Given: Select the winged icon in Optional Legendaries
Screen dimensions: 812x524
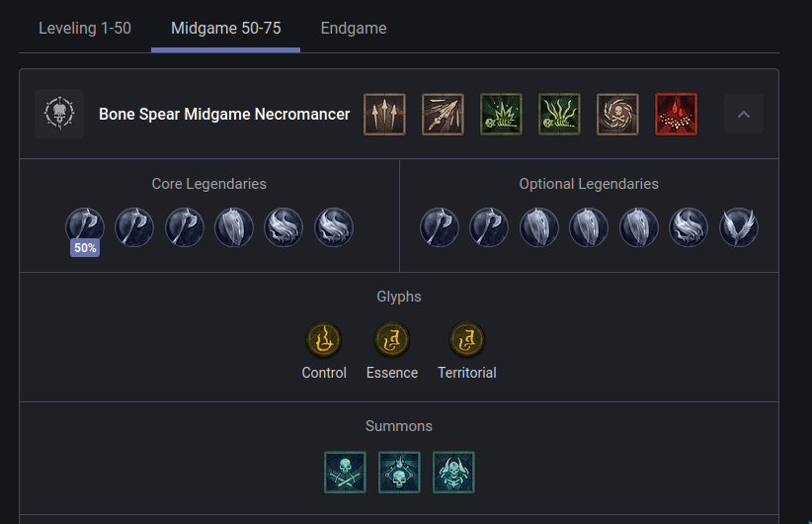Looking at the screenshot, I should [x=739, y=226].
